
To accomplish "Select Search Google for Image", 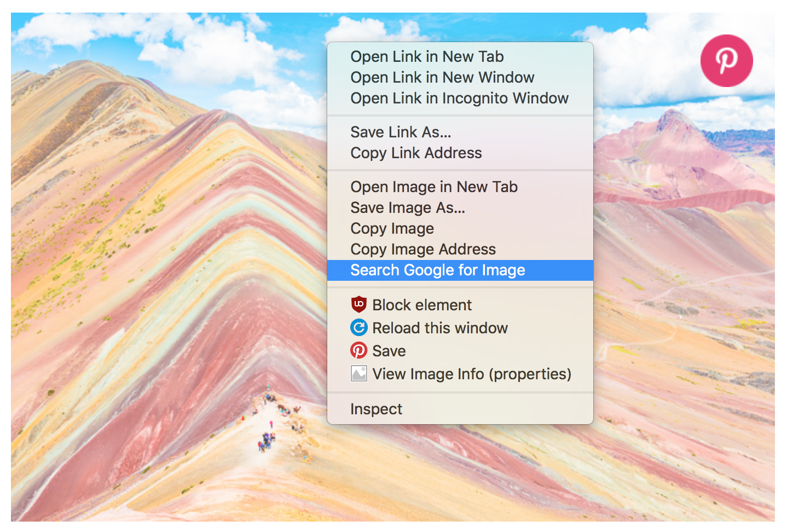I will (x=437, y=270).
